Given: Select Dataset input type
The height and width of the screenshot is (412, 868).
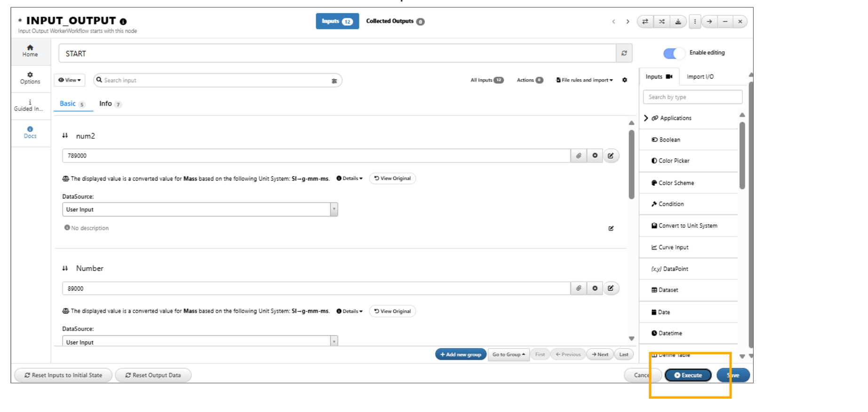Looking at the screenshot, I should [688, 290].
